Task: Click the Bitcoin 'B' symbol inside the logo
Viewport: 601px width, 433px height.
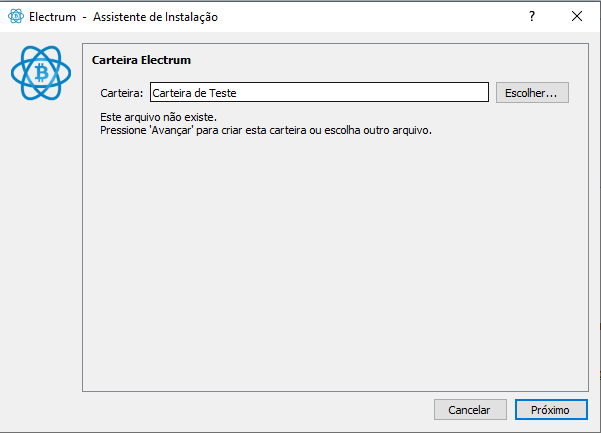Action: click(41, 73)
